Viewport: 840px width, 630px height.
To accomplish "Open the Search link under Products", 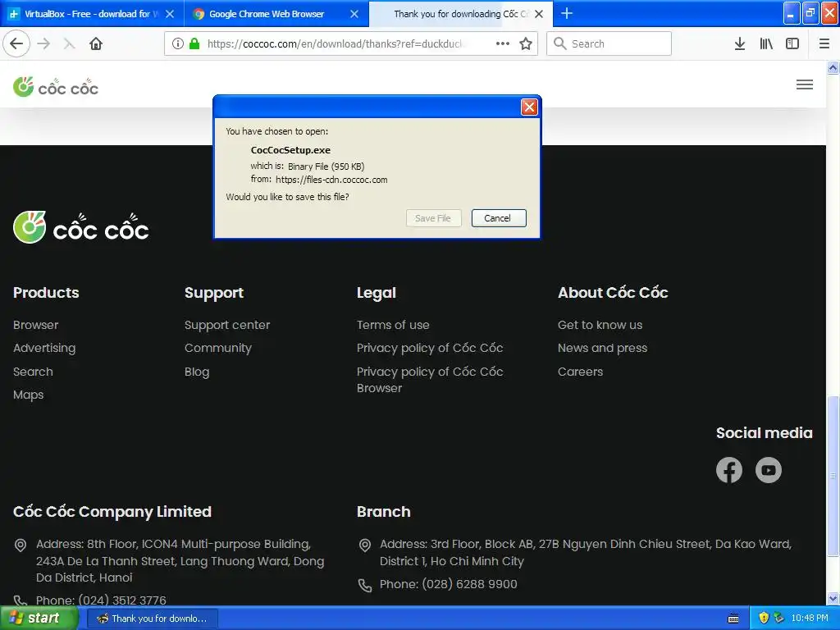I will [33, 372].
